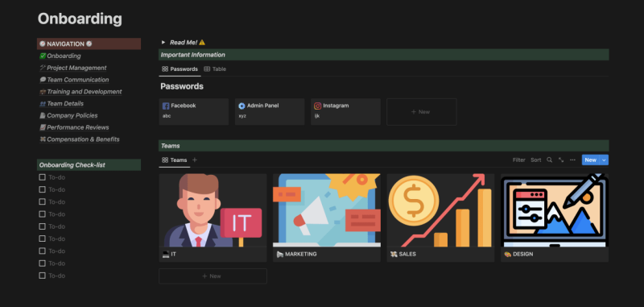Open the dropdown arrow next to blue New button
Screen dimensions: 644x307
point(605,160)
